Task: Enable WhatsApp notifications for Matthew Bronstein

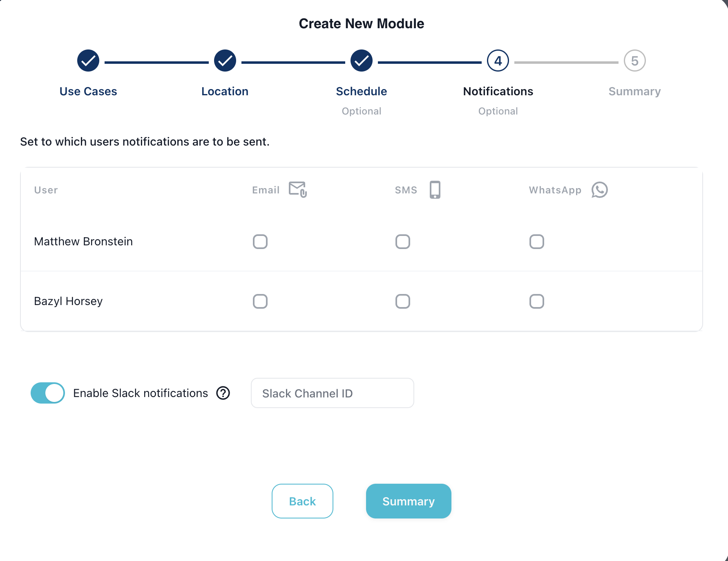Action: (x=536, y=242)
